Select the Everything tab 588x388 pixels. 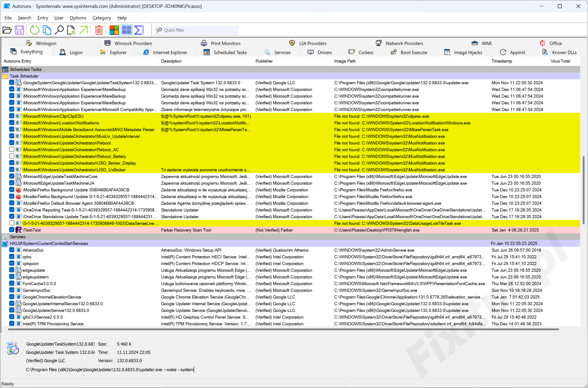[x=26, y=52]
